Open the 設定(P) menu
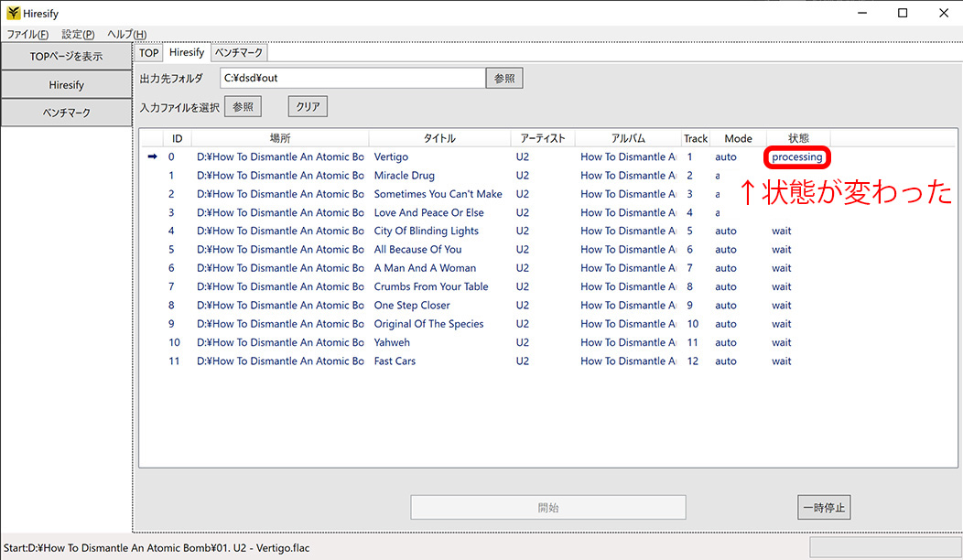 (78, 35)
